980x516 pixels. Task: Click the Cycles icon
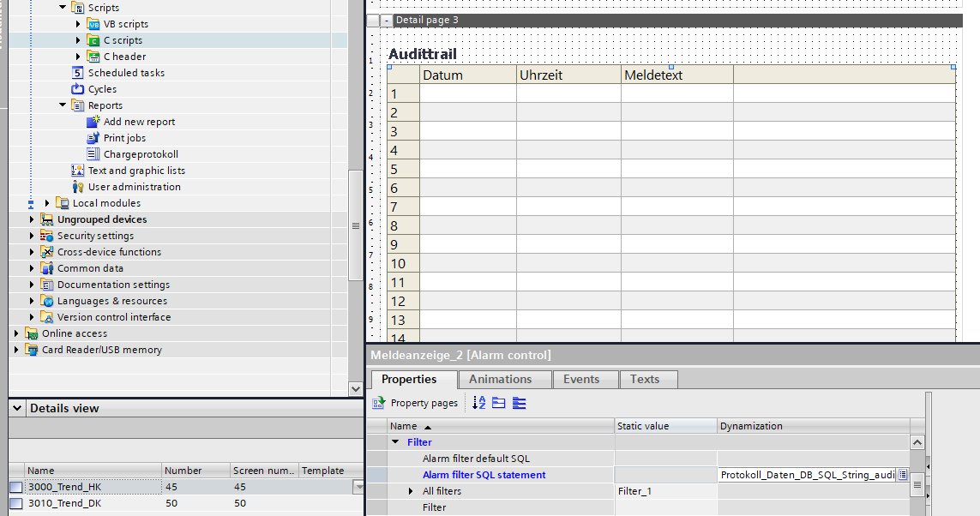(x=77, y=88)
